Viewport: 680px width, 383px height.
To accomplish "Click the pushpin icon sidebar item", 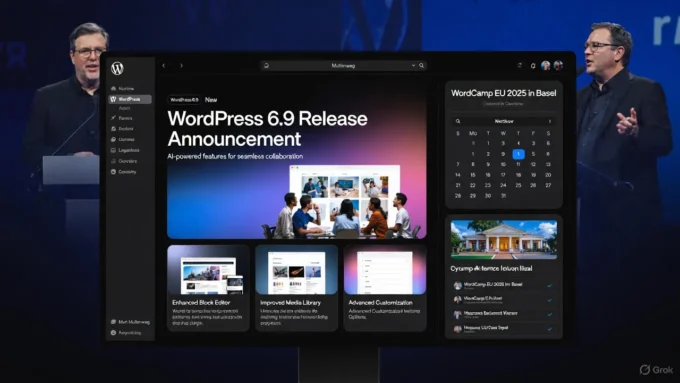I will coord(122,118).
